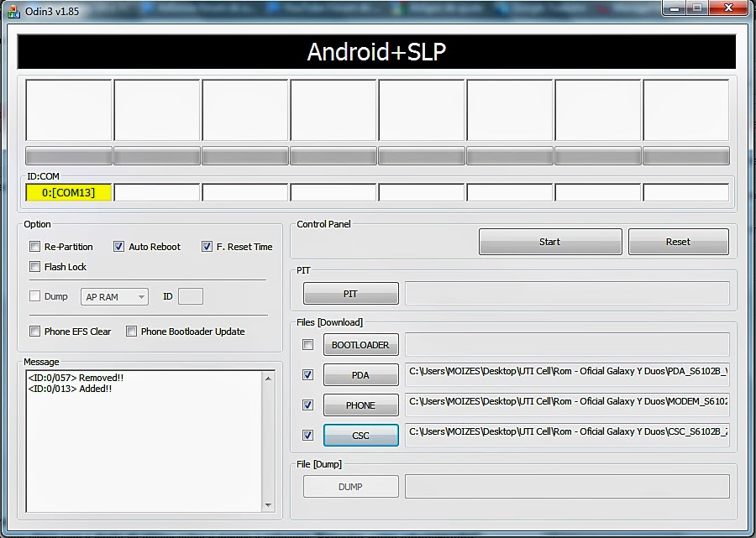Viewport: 756px width, 538px height.
Task: Uncheck the CSC file checkbox
Action: click(x=307, y=436)
